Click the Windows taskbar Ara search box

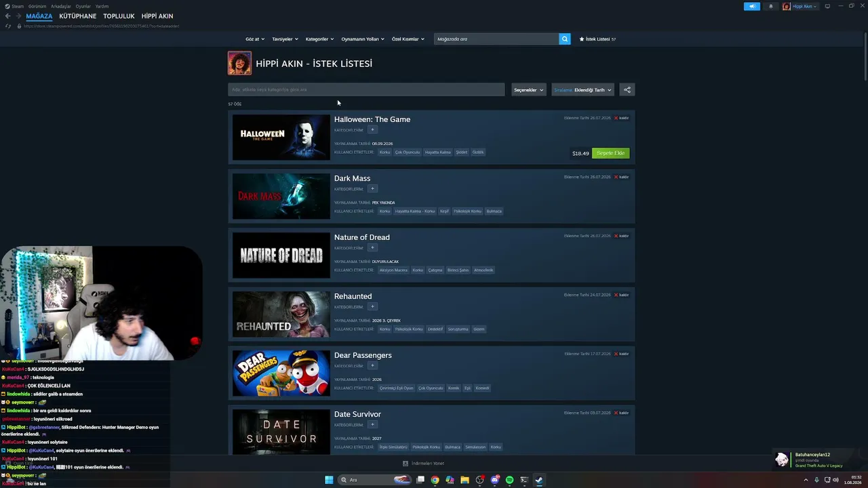375,480
